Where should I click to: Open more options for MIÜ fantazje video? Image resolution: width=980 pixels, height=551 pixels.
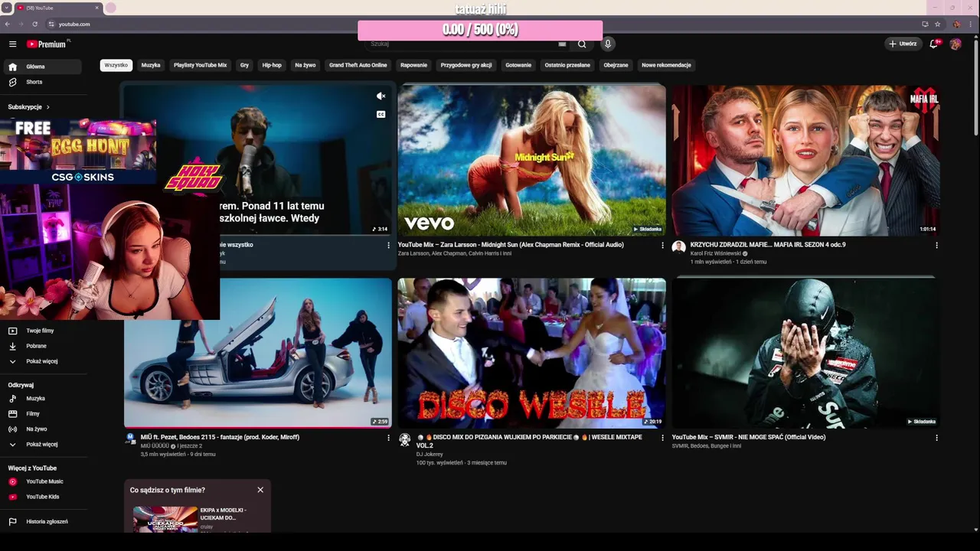tap(388, 439)
